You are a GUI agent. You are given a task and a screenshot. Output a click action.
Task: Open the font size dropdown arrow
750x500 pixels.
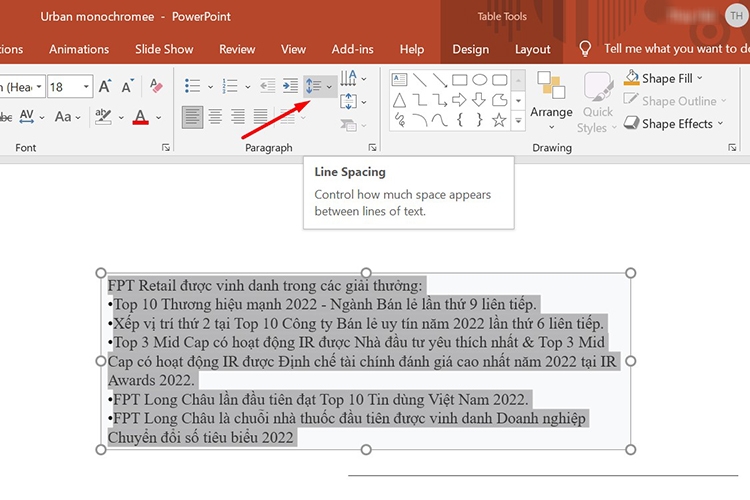[x=86, y=87]
